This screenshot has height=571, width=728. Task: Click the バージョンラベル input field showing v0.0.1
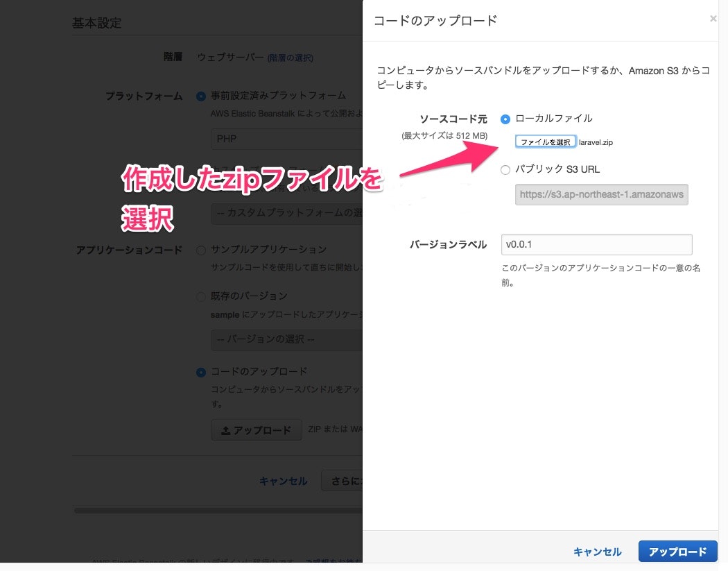(596, 244)
